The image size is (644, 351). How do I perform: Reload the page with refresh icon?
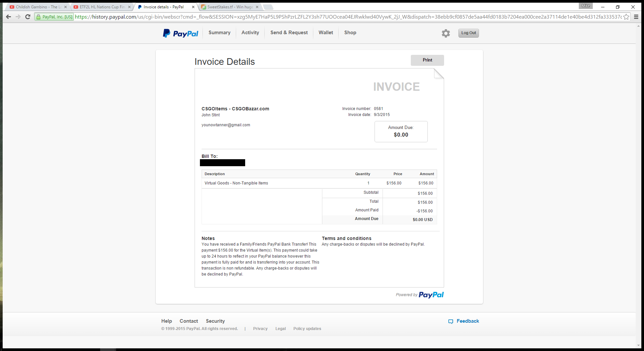click(28, 17)
